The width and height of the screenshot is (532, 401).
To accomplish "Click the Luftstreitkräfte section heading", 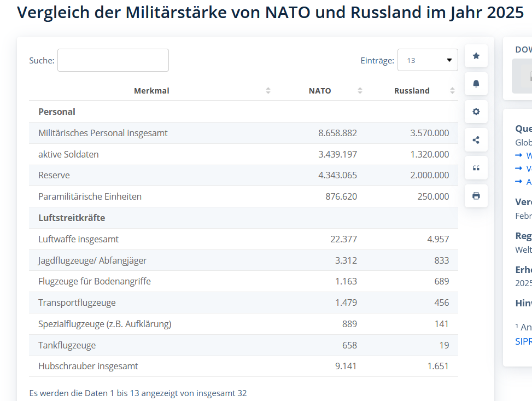I will tap(72, 218).
